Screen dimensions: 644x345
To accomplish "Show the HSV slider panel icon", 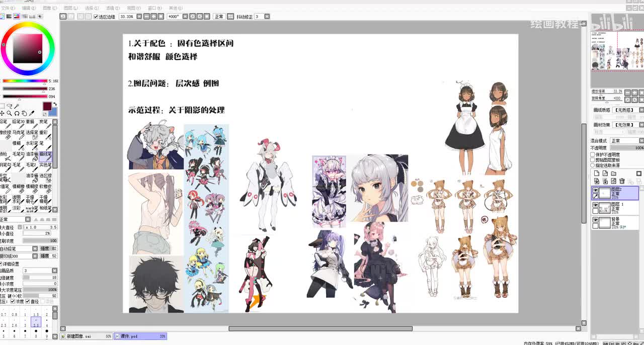I will click(17, 17).
